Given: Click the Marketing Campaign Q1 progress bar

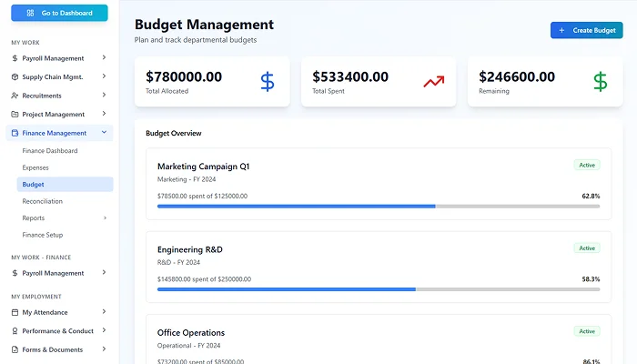Looking at the screenshot, I should (378, 207).
